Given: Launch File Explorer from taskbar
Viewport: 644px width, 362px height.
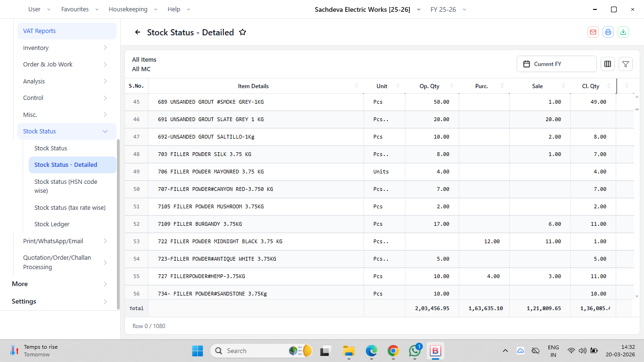Looking at the screenshot, I should (x=349, y=351).
